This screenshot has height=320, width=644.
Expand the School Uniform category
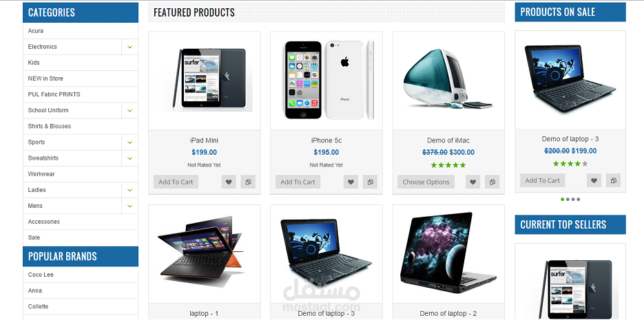click(x=129, y=110)
